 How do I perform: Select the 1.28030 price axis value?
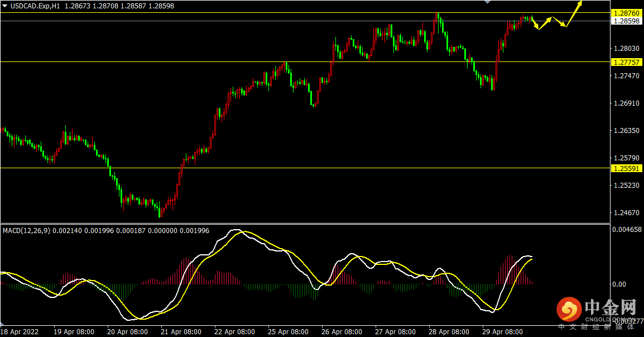(x=626, y=49)
